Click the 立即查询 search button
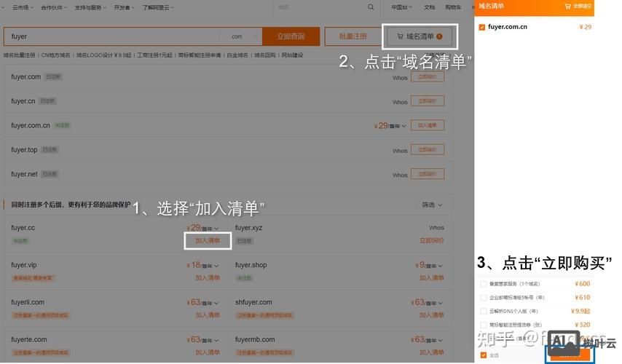 click(x=291, y=36)
